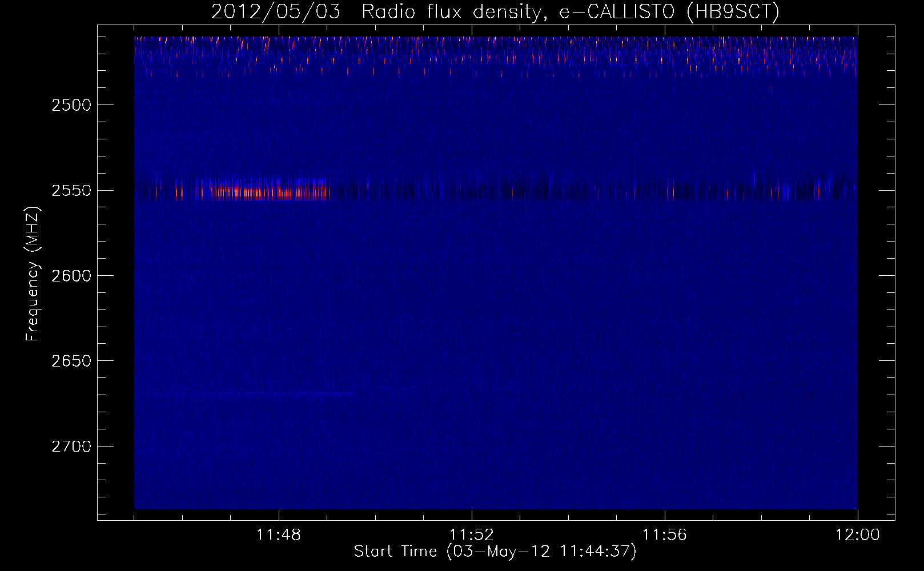This screenshot has width=924, height=571.
Task: Click the 'Frequency (MHZ)' axis title
Action: 33,274
